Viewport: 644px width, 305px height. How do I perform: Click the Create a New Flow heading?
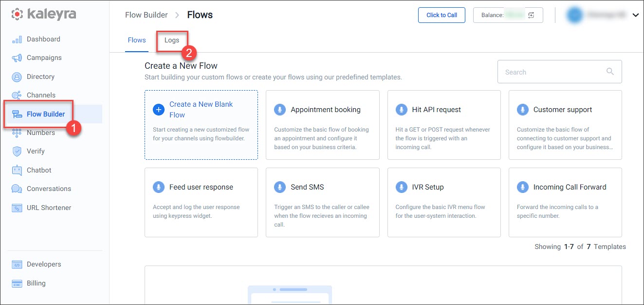181,66
